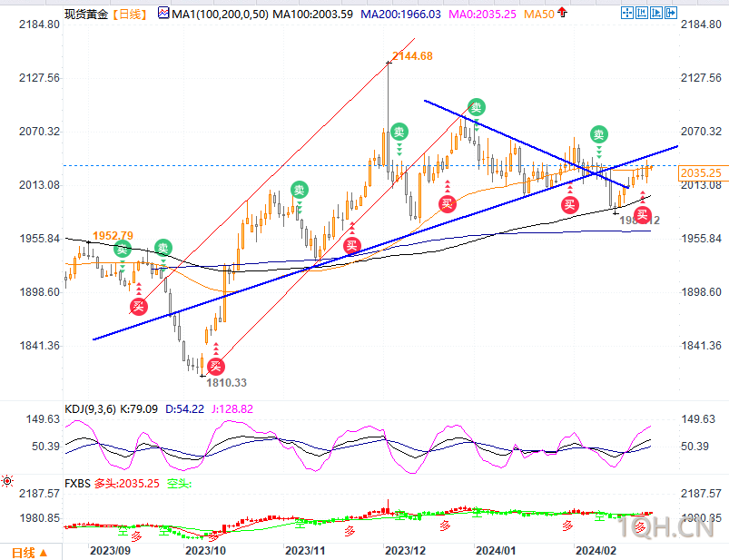Click the jump-to-latest arrow icon
This screenshot has width=729, height=560.
[x=670, y=13]
